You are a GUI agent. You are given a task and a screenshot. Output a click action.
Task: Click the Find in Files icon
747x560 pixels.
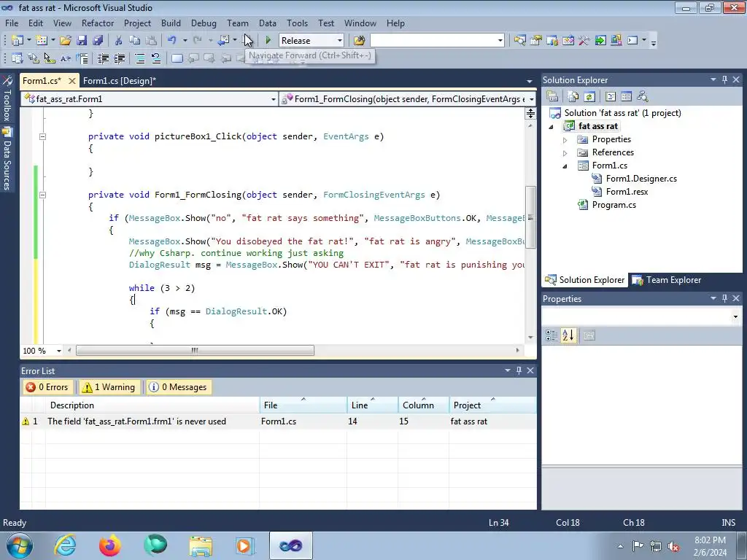pyautogui.click(x=359, y=41)
